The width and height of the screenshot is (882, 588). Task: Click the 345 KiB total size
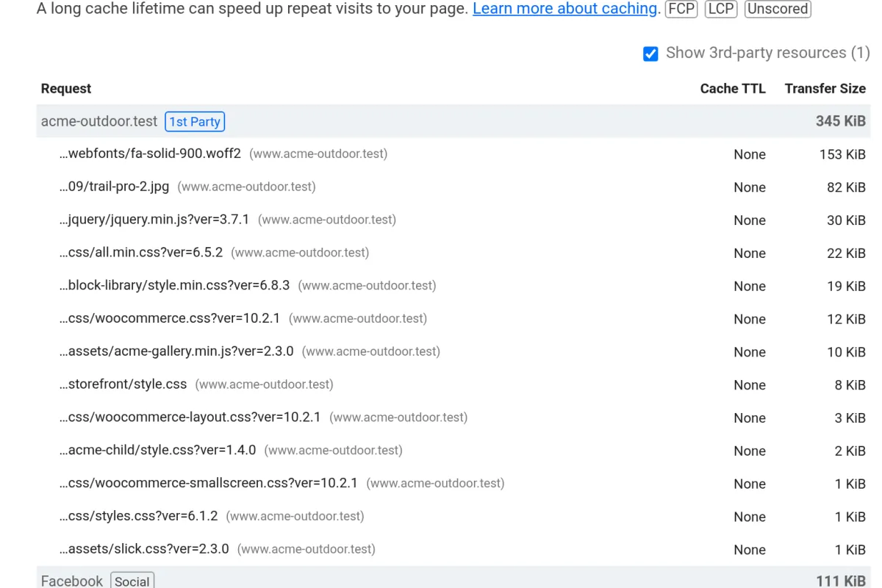click(x=841, y=121)
